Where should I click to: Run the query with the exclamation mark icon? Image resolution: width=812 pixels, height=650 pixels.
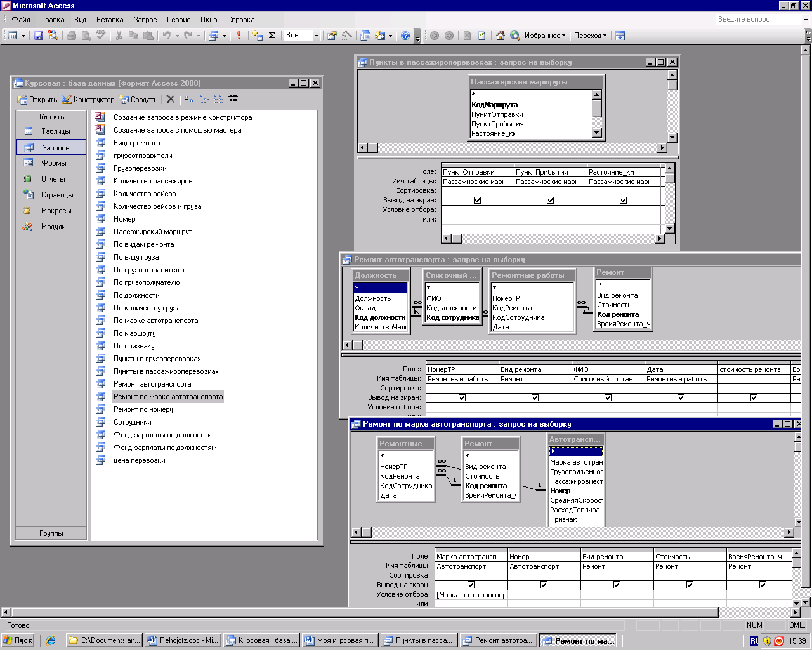[239, 36]
